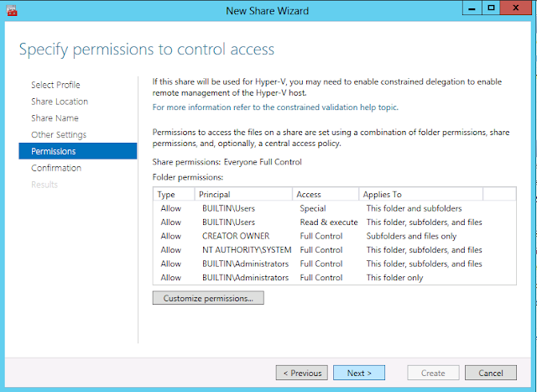Viewport: 537px width, 392px height.
Task: Sort by the Type column header
Action: pyautogui.click(x=174, y=194)
